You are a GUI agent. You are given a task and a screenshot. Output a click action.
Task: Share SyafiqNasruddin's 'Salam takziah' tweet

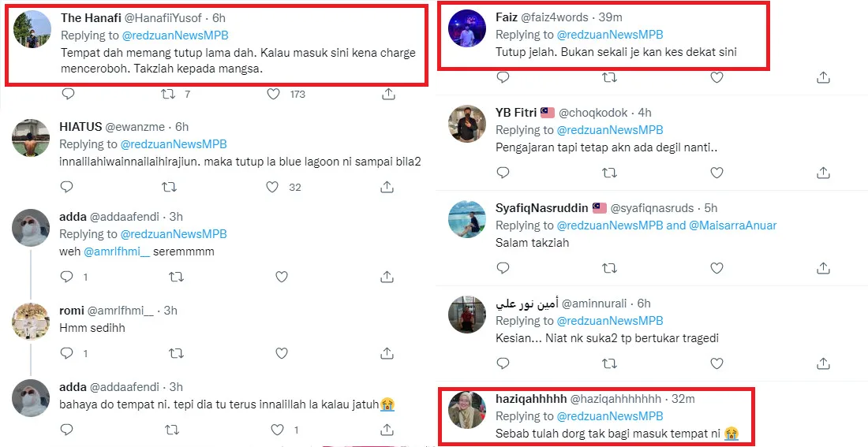pos(823,268)
